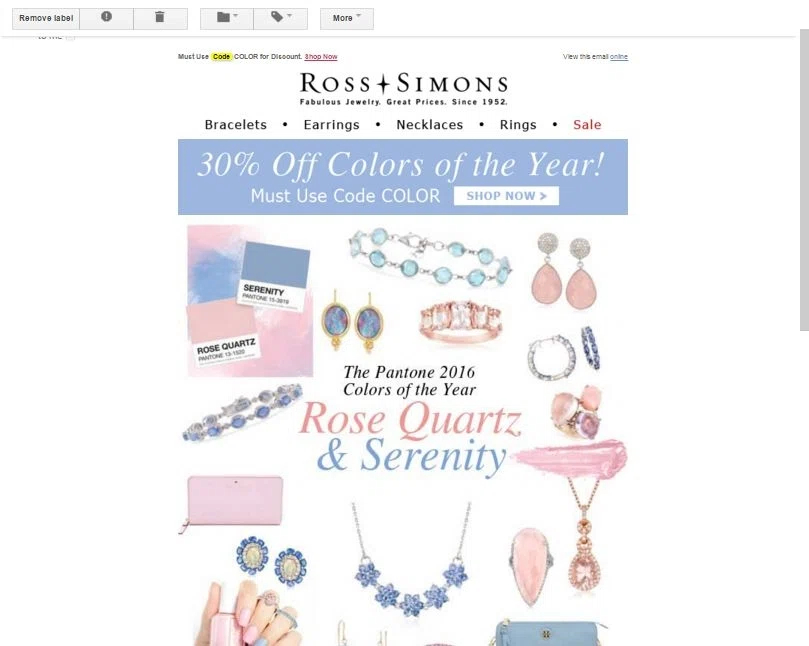The width and height of the screenshot is (809, 646).
Task: Select Bracelets in the navigation
Action: click(236, 125)
